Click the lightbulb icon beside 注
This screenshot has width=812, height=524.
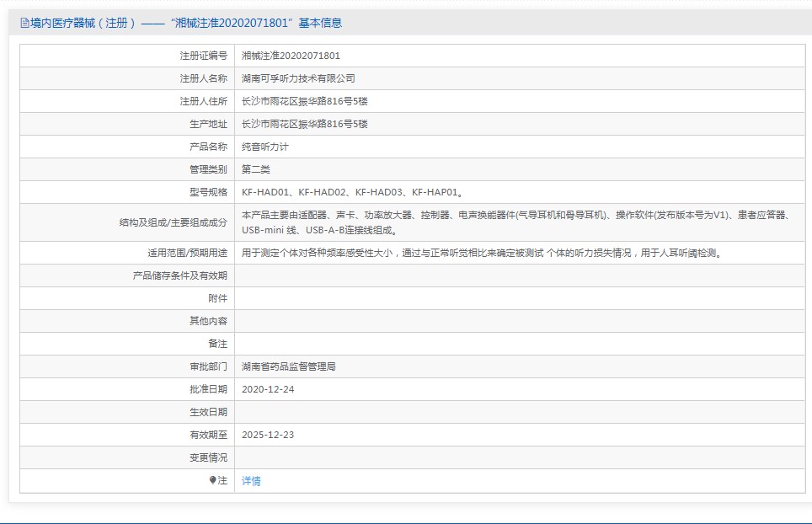[212, 480]
